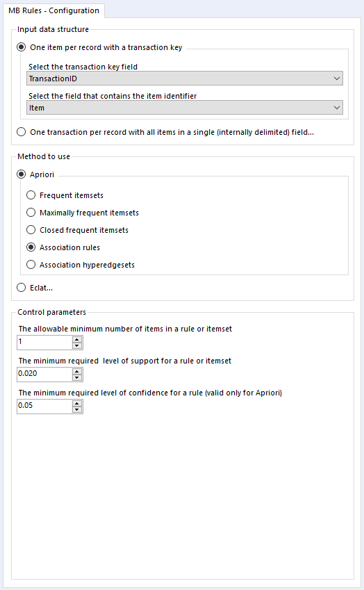This screenshot has height=590, width=364.
Task: Select Maximally frequent itemsets option
Action: pos(31,213)
